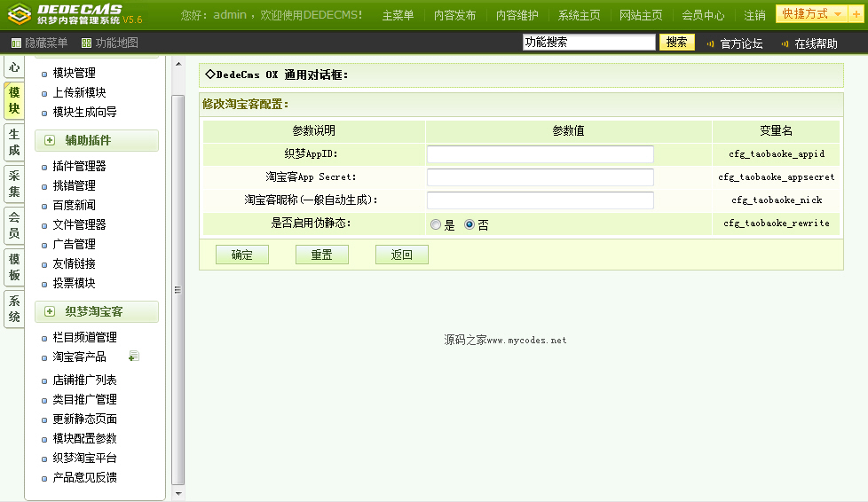Open 类目推广管理 in sidebar

(84, 400)
